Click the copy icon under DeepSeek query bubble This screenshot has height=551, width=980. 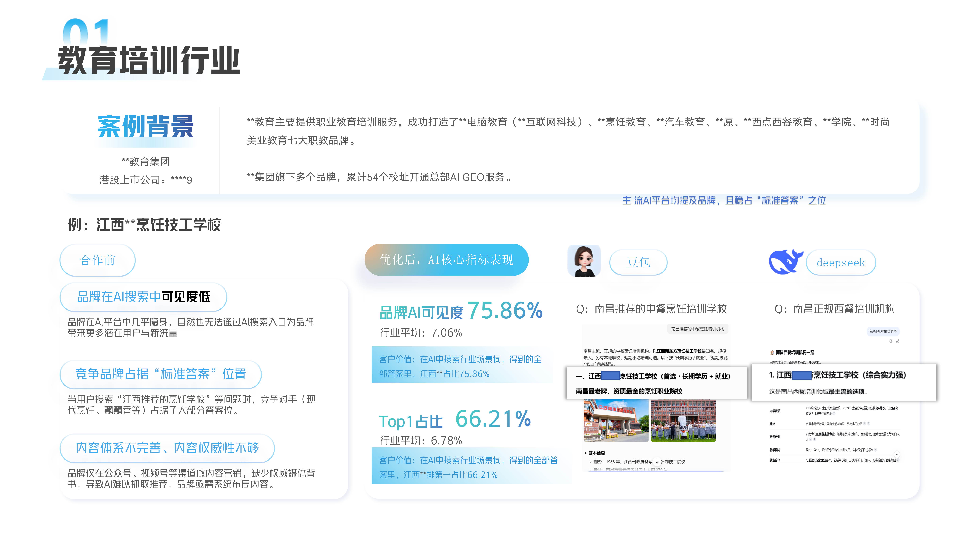coord(891,341)
